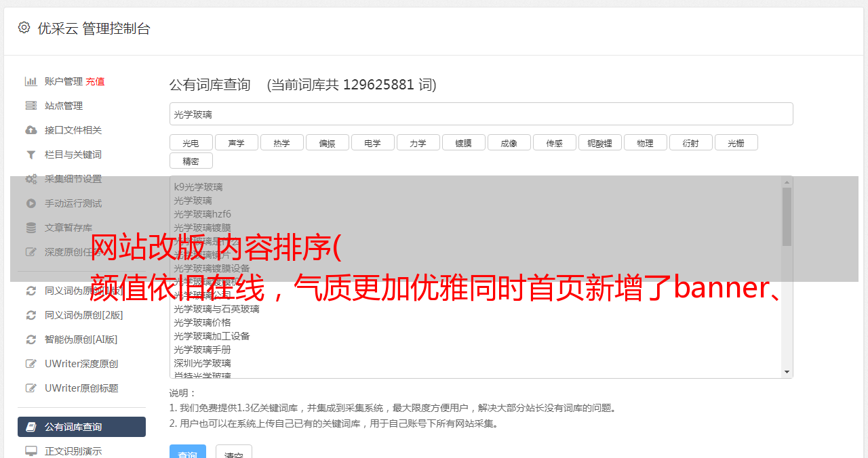Click the monitor icon for 正文识别演示
Viewport: 868px width, 458px height.
31,451
